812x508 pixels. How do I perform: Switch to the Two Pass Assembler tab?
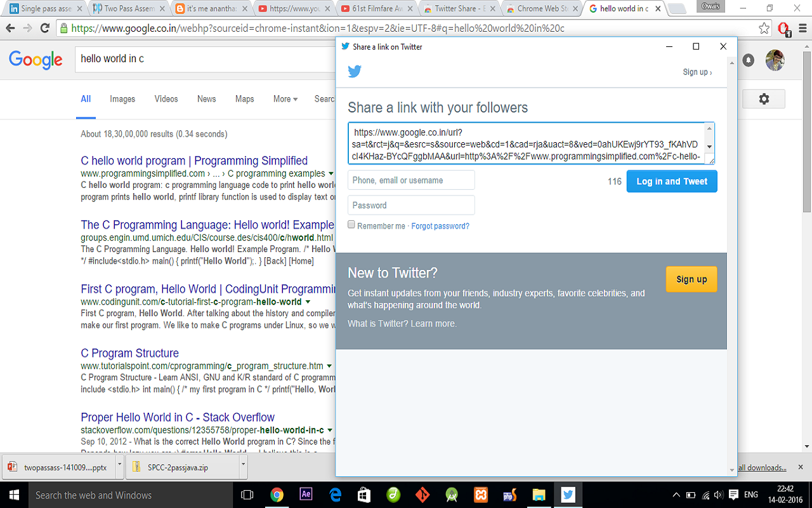pos(128,9)
